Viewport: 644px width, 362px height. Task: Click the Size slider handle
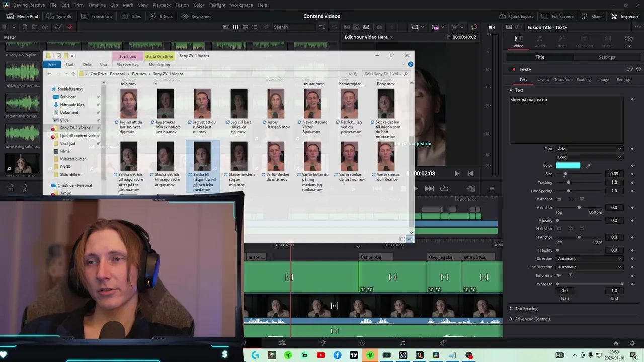tap(565, 174)
